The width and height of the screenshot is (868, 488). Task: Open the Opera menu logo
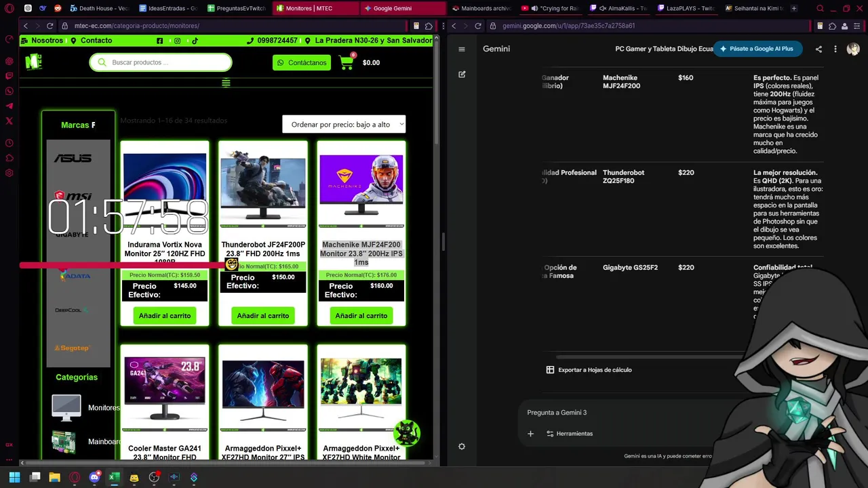9,9
